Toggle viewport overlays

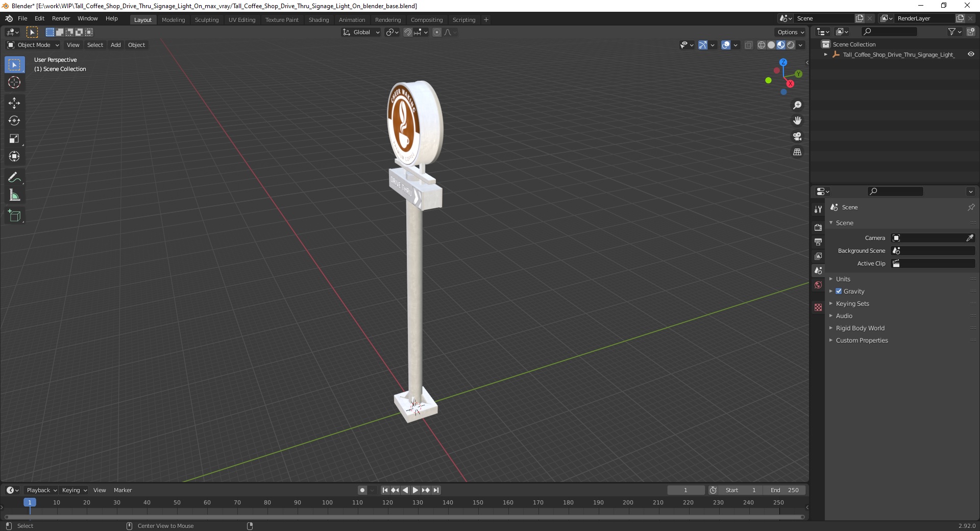[x=726, y=45]
